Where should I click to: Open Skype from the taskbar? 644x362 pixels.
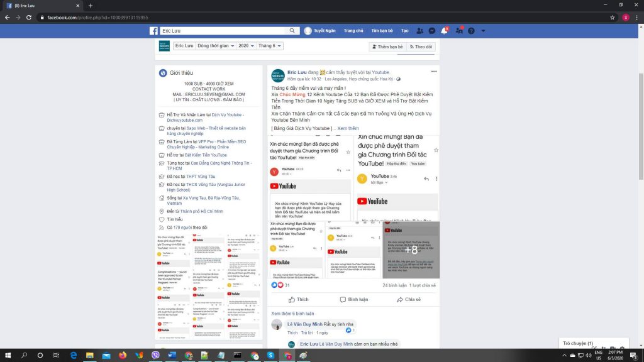270,356
